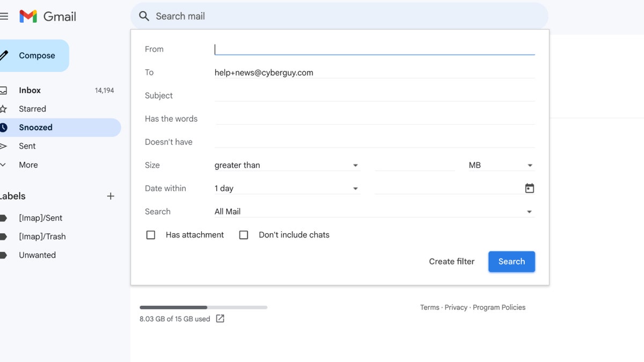Select the Compose pencil icon
The height and width of the screenshot is (362, 644).
4,55
